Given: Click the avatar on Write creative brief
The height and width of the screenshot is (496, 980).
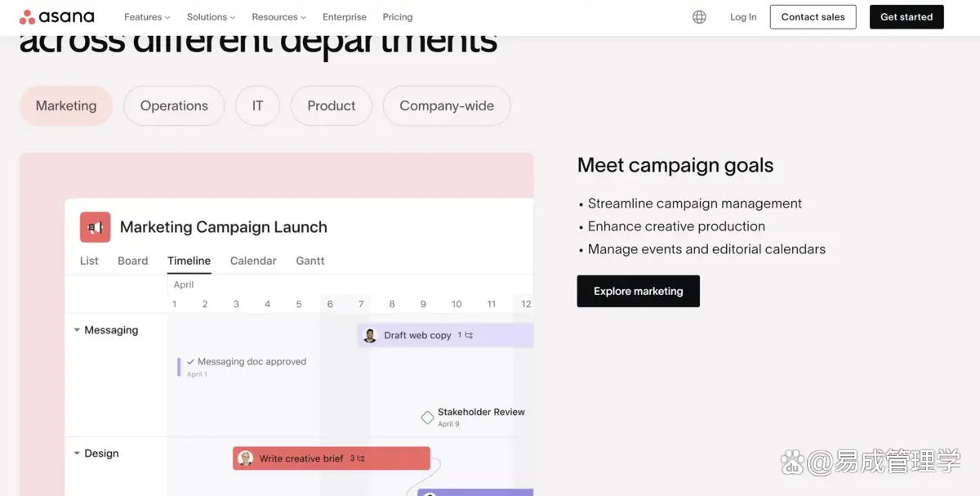Looking at the screenshot, I should 245,458.
